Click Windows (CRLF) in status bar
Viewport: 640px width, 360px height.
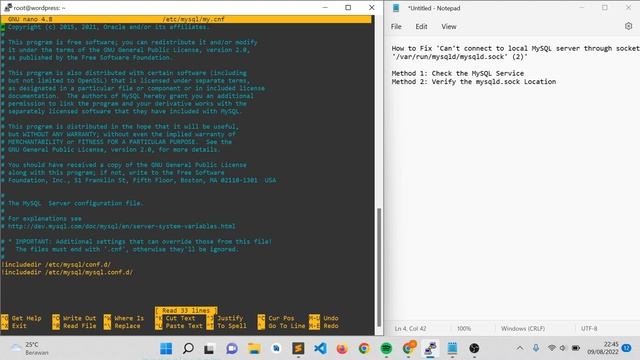coord(523,329)
